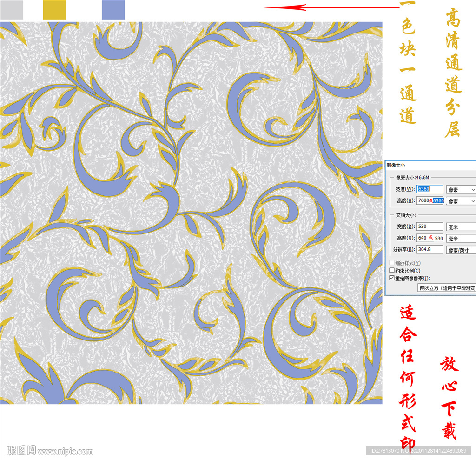Focus the document 宽度(D) field

(430, 227)
